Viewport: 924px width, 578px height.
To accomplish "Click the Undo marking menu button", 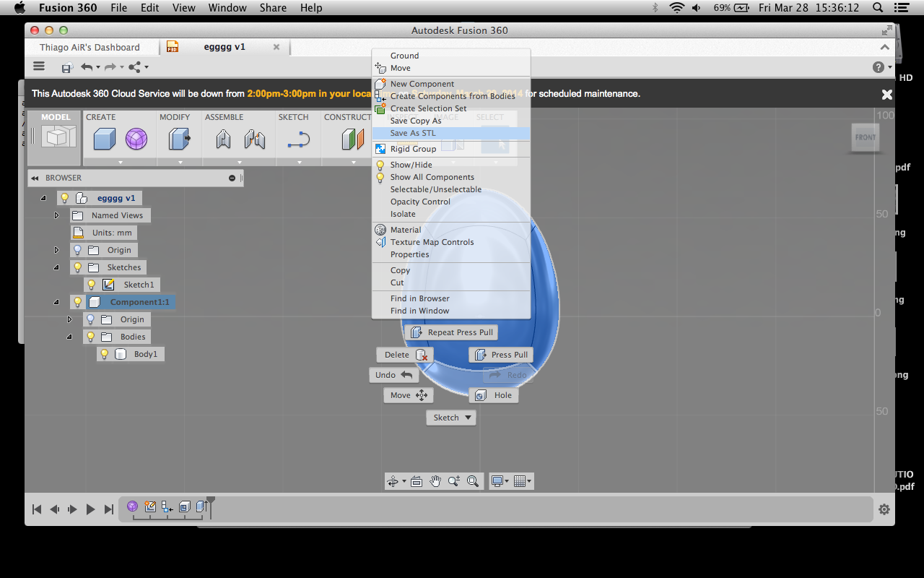I will pos(393,375).
